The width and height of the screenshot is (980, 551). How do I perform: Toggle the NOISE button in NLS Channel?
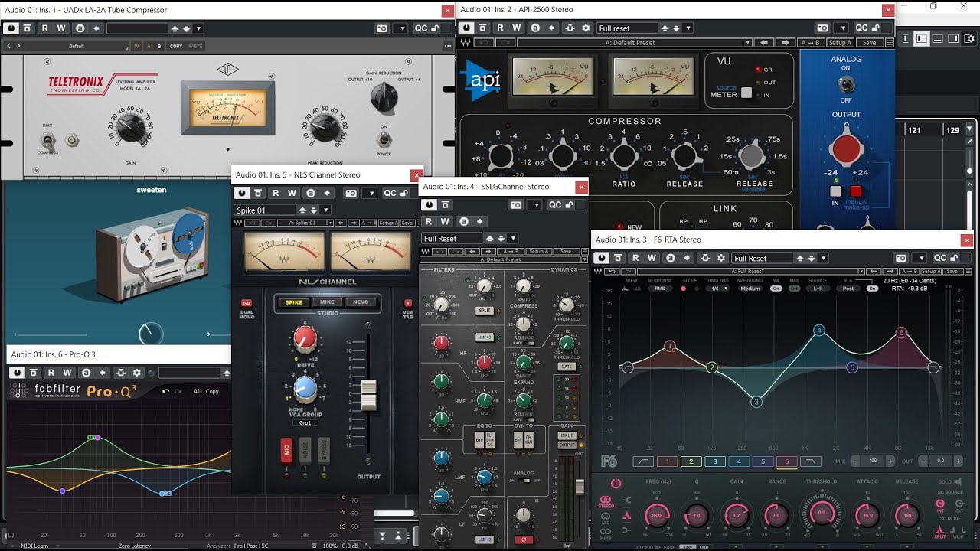click(305, 449)
